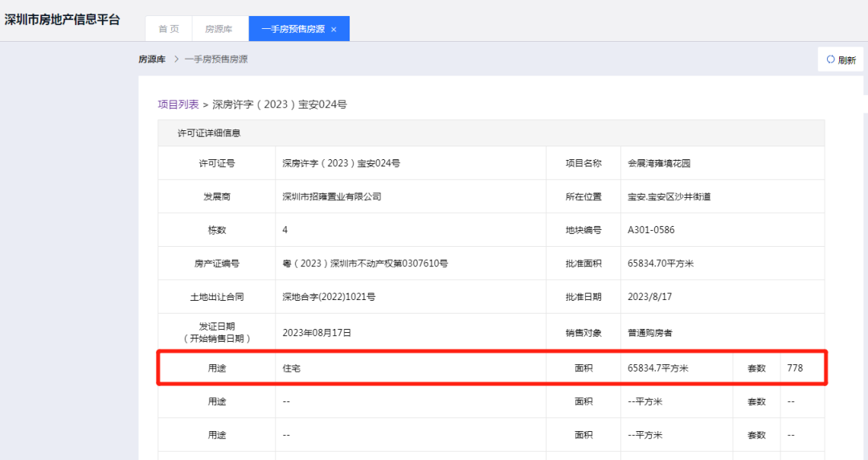This screenshot has height=460, width=868.
Task: Click the developer 深圳市招雍置业有限公司
Action: (332, 197)
